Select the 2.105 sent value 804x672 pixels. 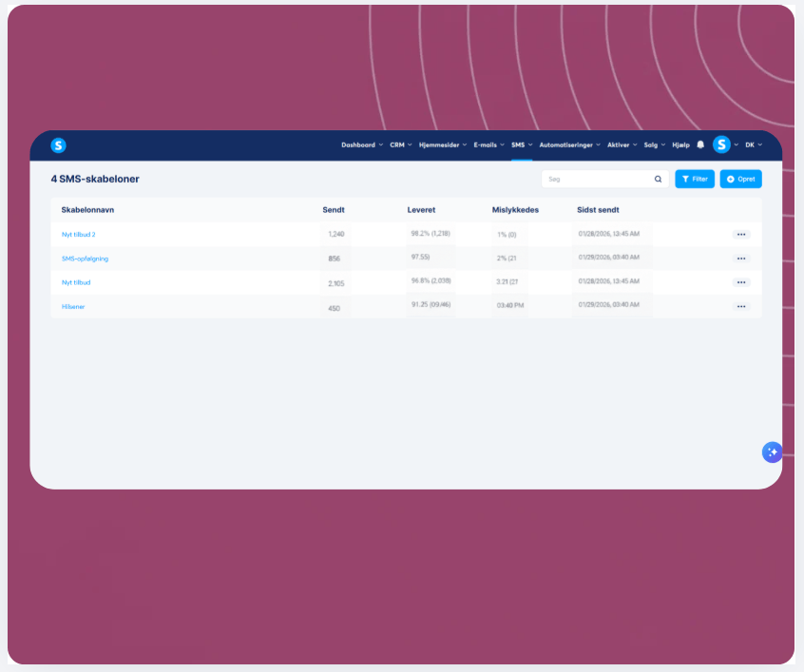336,283
